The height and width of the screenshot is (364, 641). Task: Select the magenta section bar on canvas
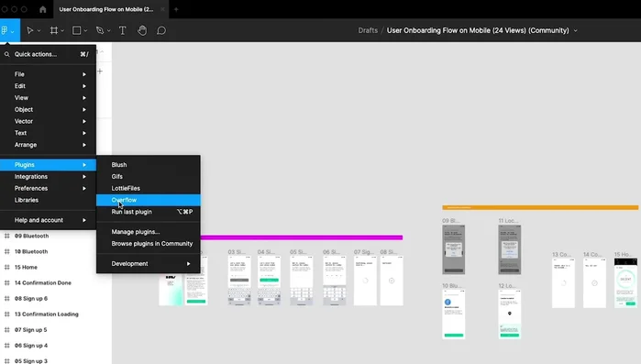click(x=302, y=237)
